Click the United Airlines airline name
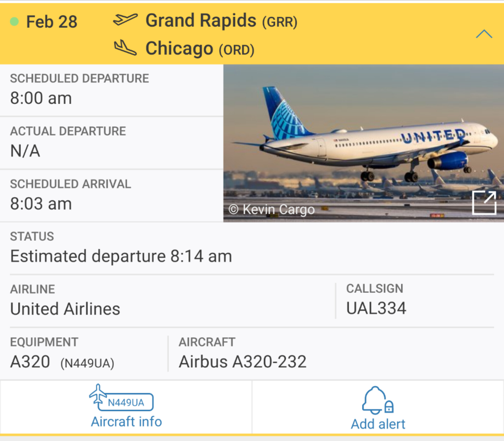This screenshot has height=441, width=504. (65, 309)
